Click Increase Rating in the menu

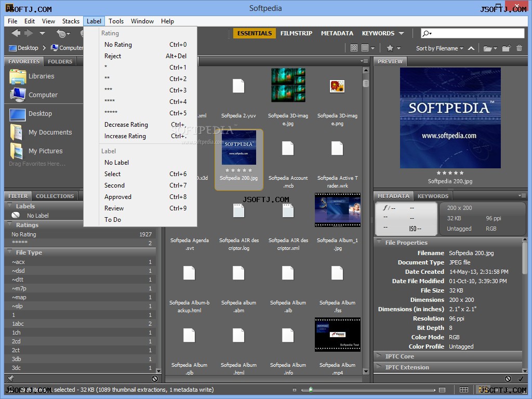140,136
